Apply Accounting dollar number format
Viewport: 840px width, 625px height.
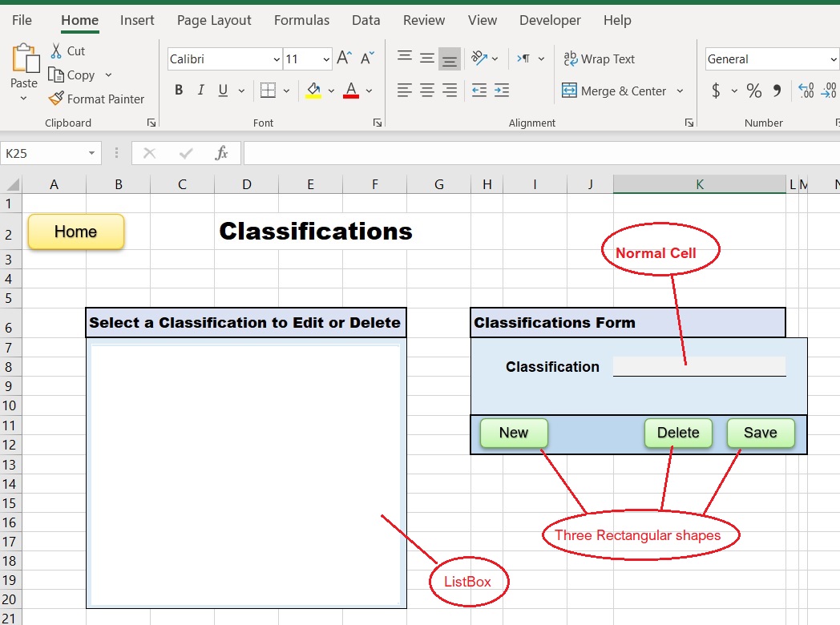pos(717,90)
